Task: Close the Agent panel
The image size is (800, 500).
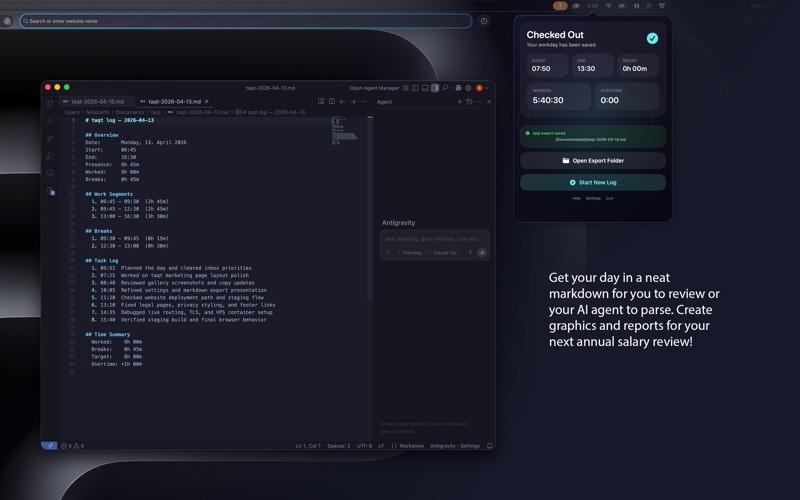Action: click(x=489, y=102)
